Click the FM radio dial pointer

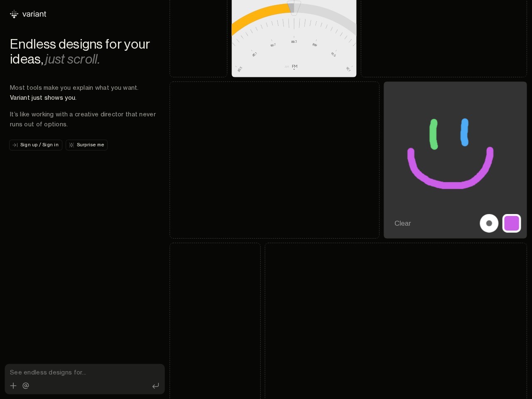[x=294, y=8]
